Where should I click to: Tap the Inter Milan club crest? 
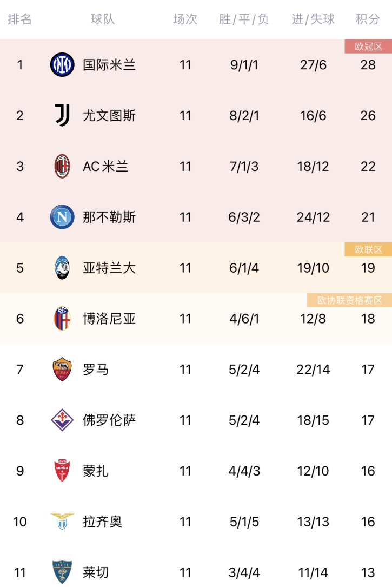tap(62, 65)
